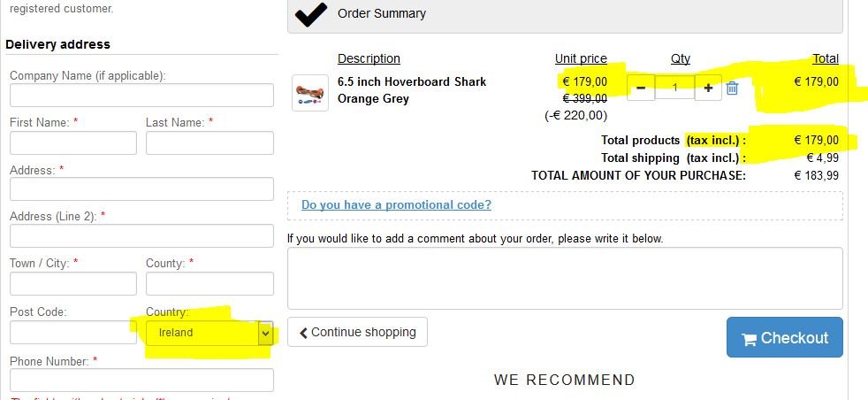This screenshot has width=868, height=400.
Task: Click Continue shopping button
Action: pyautogui.click(x=357, y=332)
